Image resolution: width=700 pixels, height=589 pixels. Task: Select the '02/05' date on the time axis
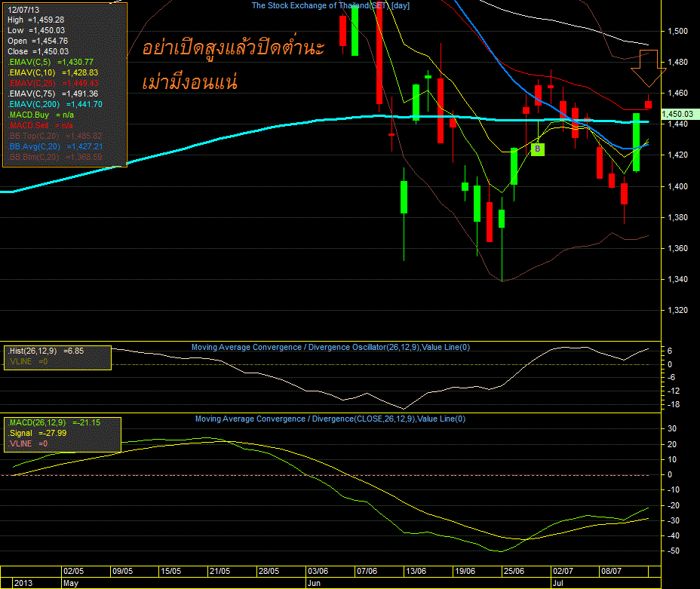73,571
